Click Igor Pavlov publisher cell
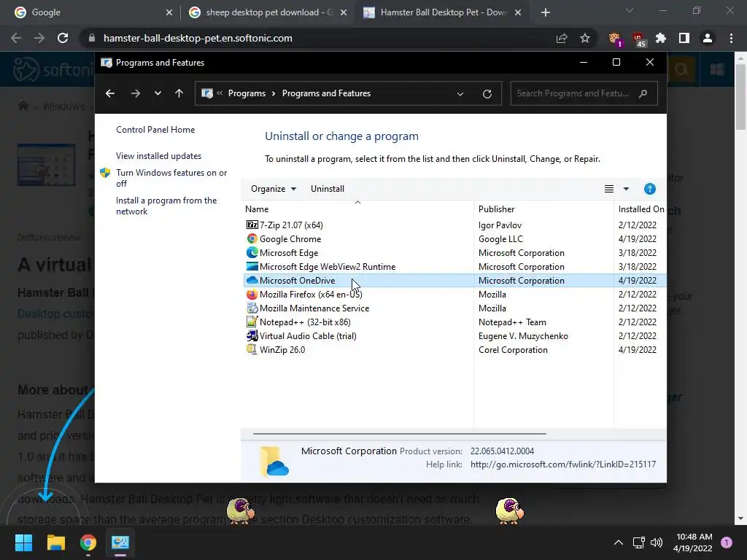Viewport: 747px width, 560px height. coord(500,225)
